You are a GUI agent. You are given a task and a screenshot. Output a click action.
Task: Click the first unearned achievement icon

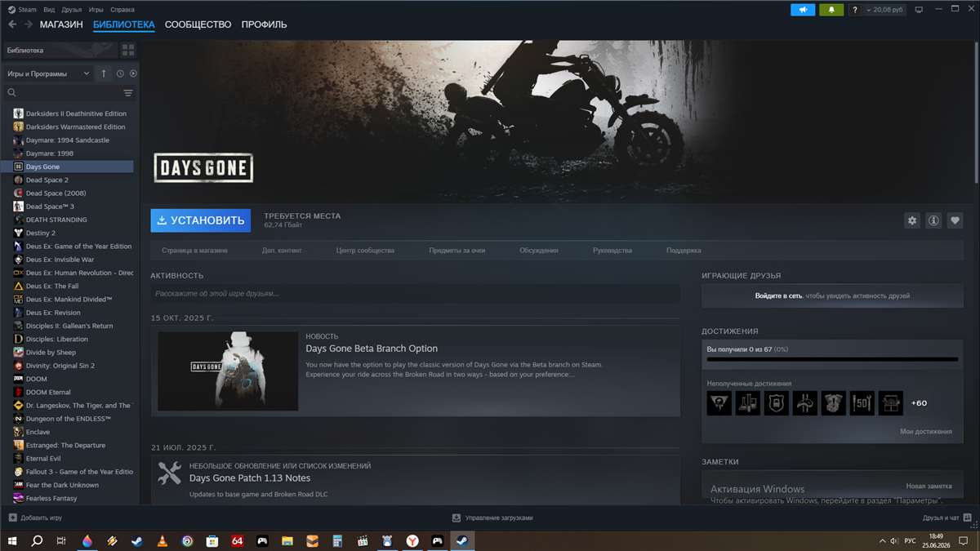point(719,402)
